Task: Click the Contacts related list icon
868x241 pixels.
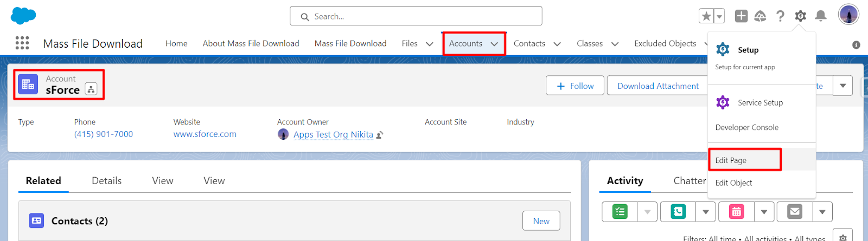Action: tap(36, 220)
